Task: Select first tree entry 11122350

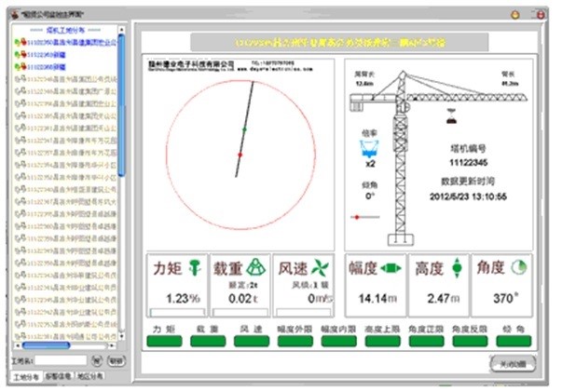Action: 65,43
